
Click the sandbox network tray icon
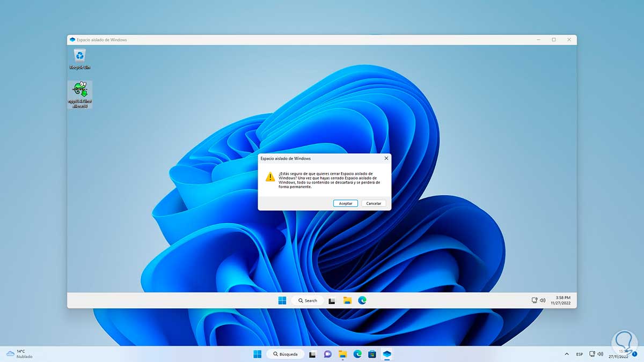[535, 300]
